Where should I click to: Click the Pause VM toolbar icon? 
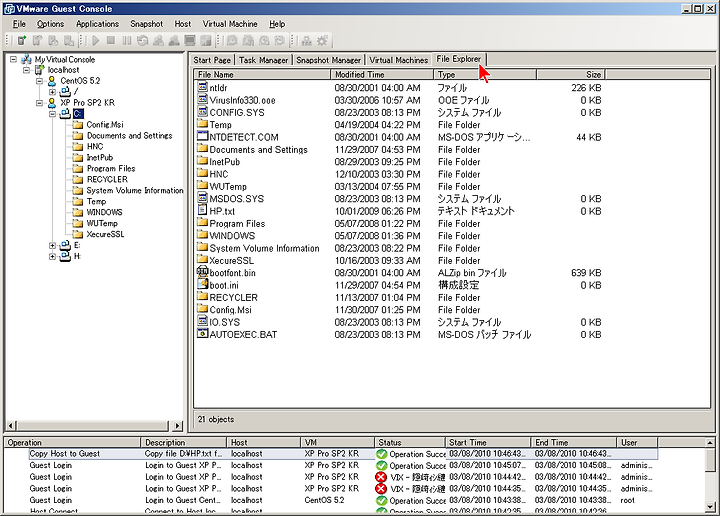[x=127, y=40]
